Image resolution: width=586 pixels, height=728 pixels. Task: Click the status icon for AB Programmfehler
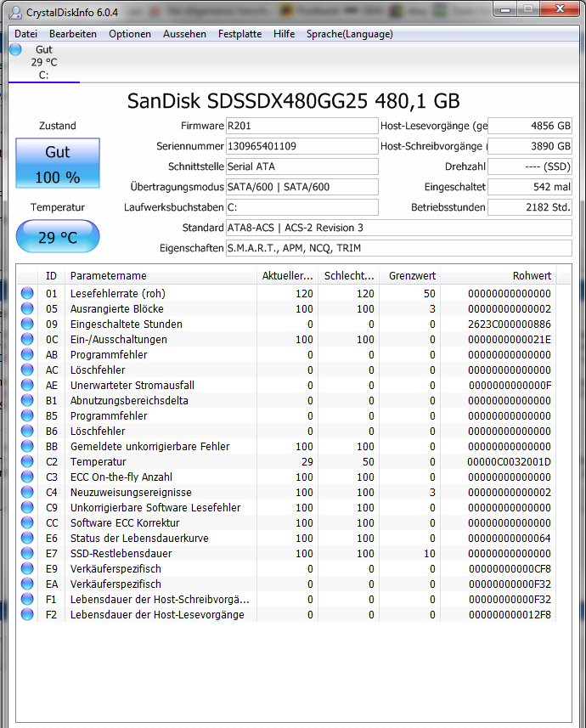pos(27,355)
